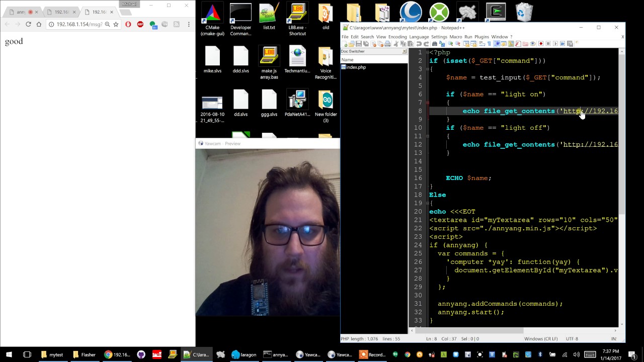Image resolution: width=644 pixels, height=362 pixels.
Task: Open the notification center icon in taskbar
Action: tap(634, 354)
